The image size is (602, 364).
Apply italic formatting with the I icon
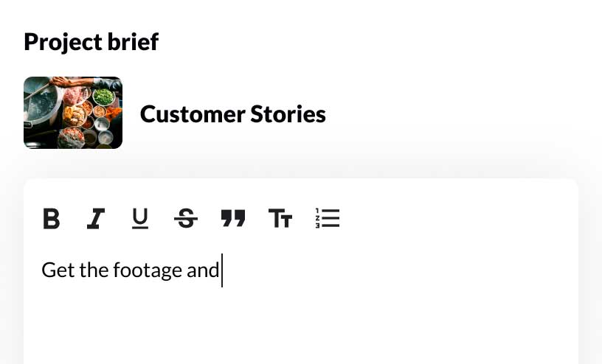[96, 219]
